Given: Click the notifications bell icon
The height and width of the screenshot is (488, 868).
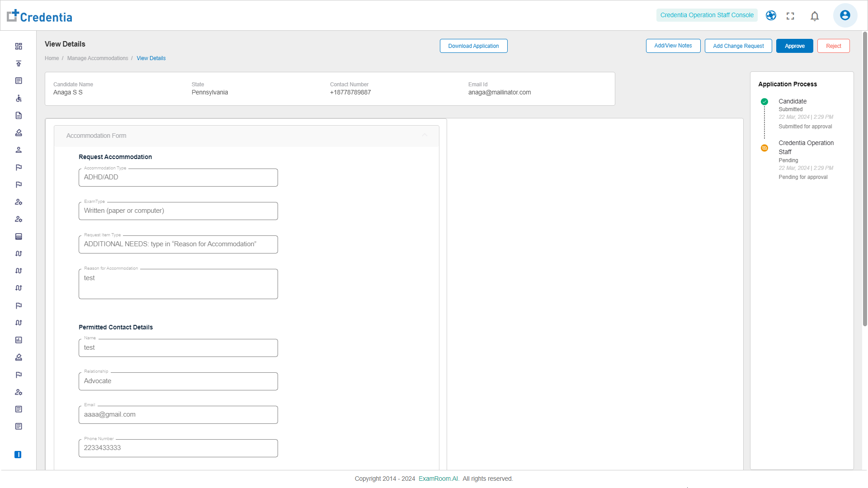Looking at the screenshot, I should pyautogui.click(x=815, y=16).
